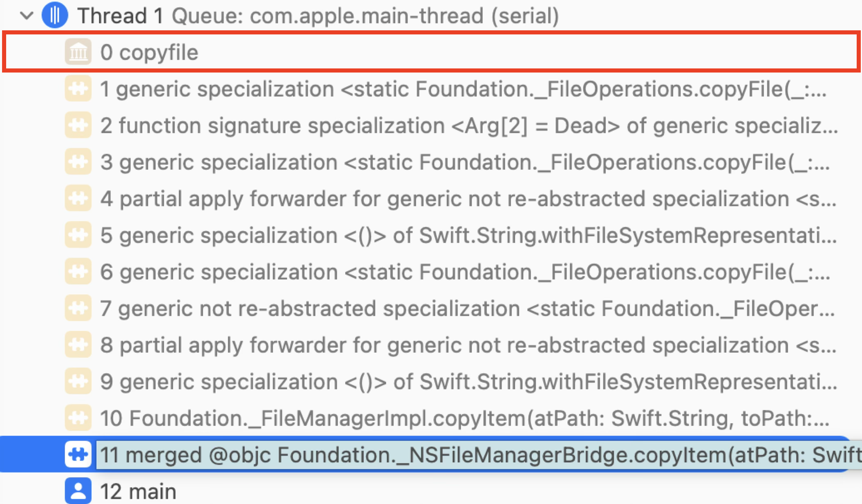Click the blue Thread 1 thread icon
This screenshot has width=862, height=504.
tap(55, 15)
